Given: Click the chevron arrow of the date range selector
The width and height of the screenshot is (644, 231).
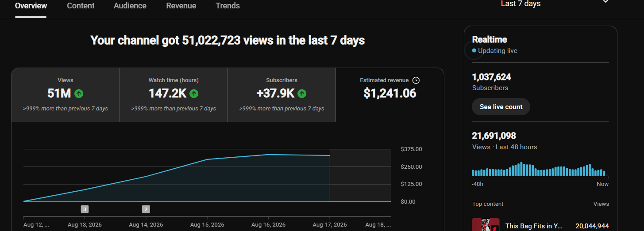Looking at the screenshot, I should (x=605, y=2).
